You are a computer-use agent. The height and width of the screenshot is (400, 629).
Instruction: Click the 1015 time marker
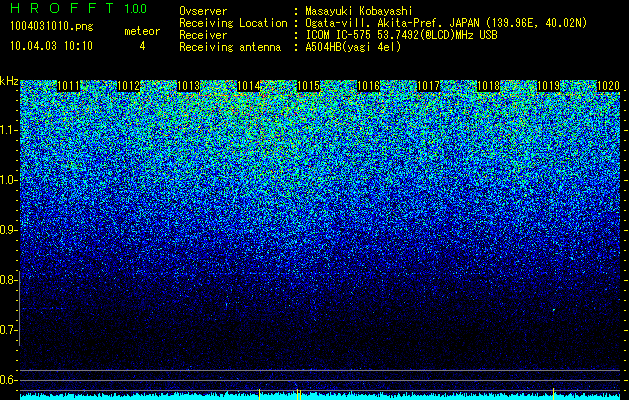308,86
